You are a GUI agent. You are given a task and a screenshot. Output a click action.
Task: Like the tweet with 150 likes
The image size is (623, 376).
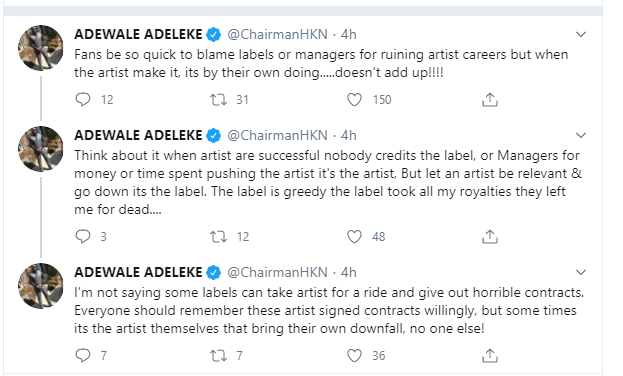[x=354, y=99]
